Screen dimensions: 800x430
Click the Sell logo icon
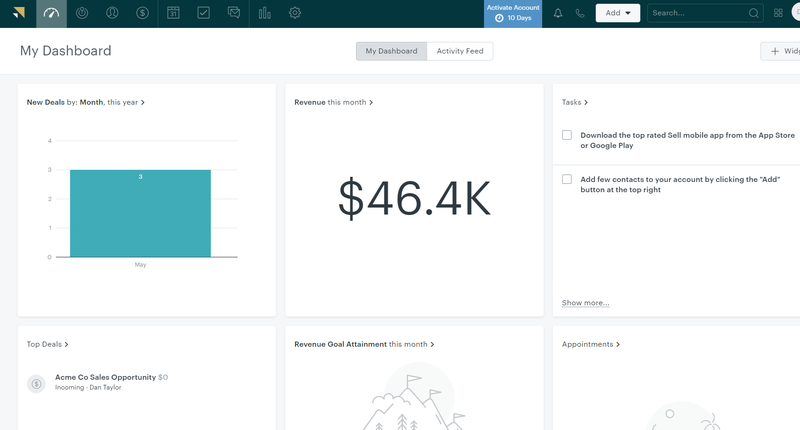point(19,13)
